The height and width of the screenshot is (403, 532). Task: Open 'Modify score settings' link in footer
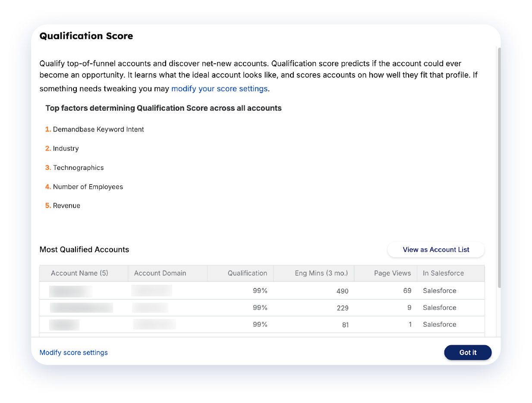(73, 353)
